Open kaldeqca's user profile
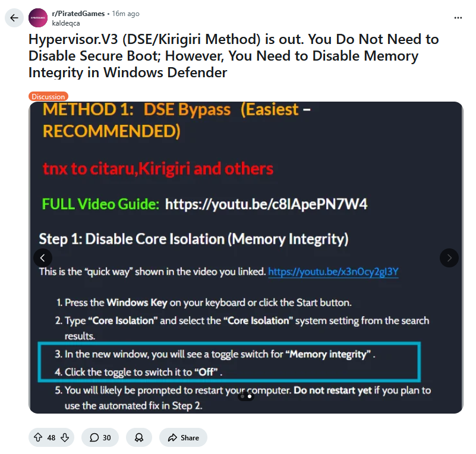This screenshot has width=476, height=454. [x=66, y=23]
